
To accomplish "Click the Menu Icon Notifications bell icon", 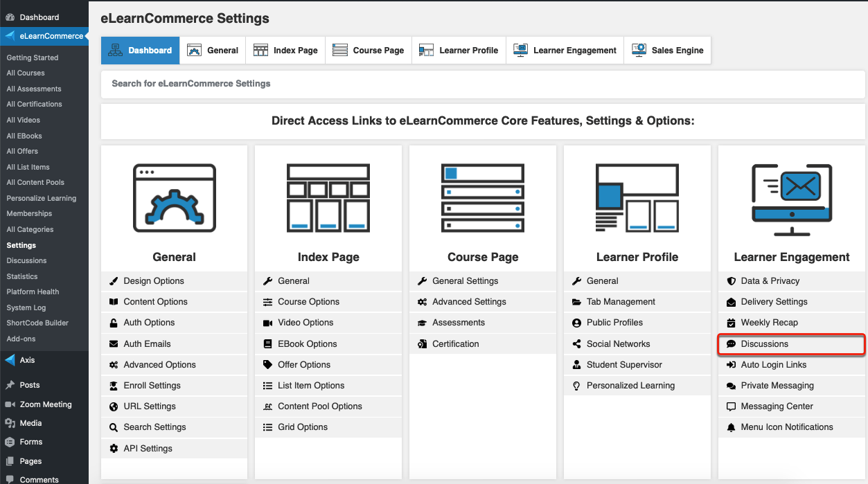I will click(731, 427).
